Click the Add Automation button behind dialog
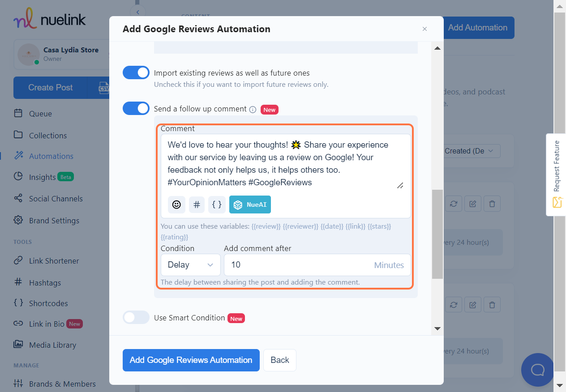Viewport: 566px width, 392px height. coord(478,28)
